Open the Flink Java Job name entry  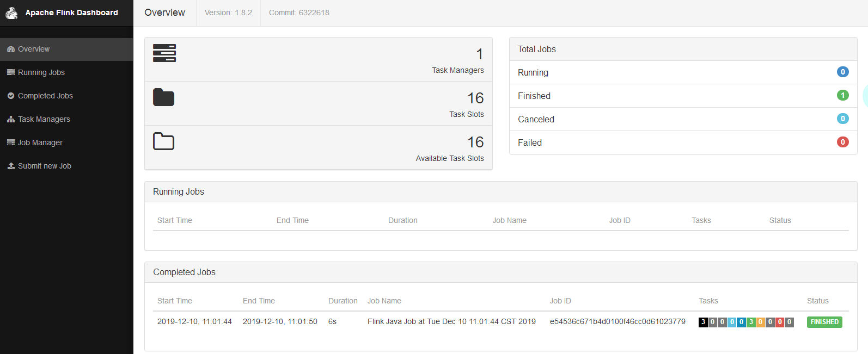click(451, 321)
